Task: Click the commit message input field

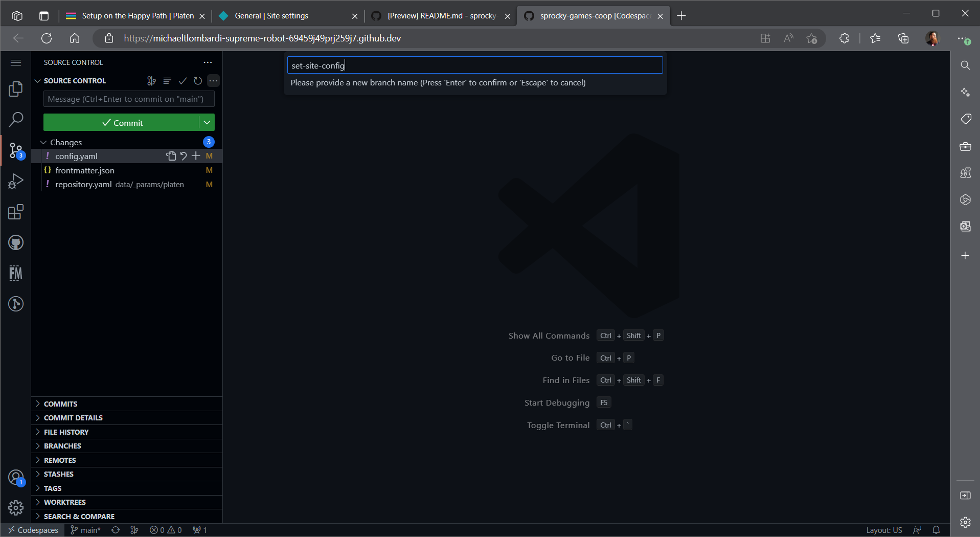Action: click(x=129, y=99)
